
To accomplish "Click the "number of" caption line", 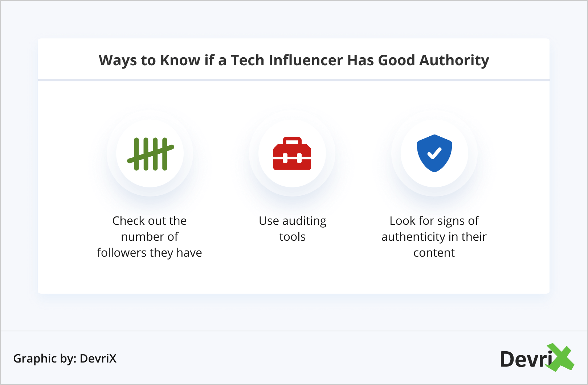I will tap(150, 237).
